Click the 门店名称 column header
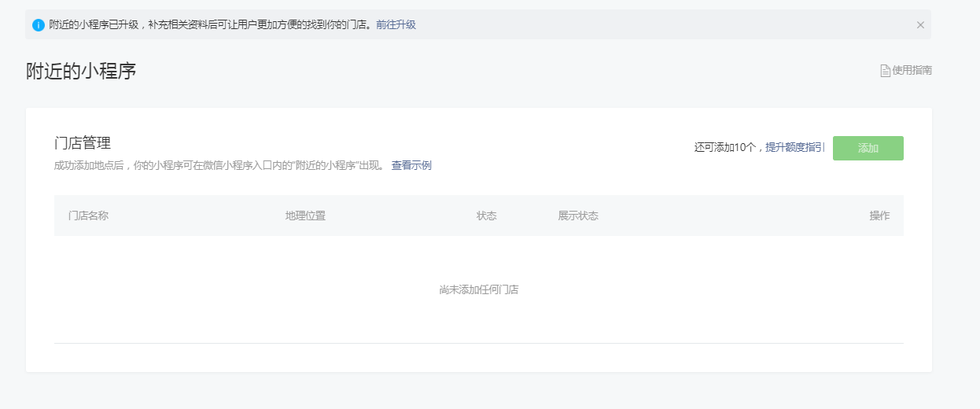This screenshot has width=980, height=409. point(88,216)
